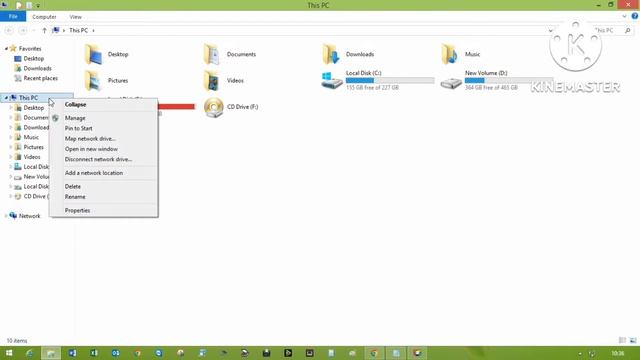Expand the Music node in the tree
Screen dimensions: 640x360
pos(11,137)
